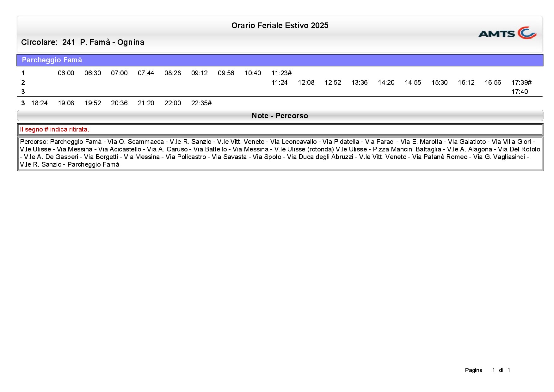This screenshot has height=392, width=554.
Task: Select the 06:30 departure time
Action: (x=93, y=73)
